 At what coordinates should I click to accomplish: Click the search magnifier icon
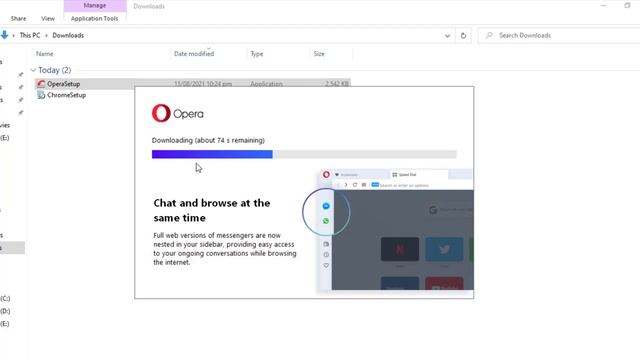coord(489,36)
